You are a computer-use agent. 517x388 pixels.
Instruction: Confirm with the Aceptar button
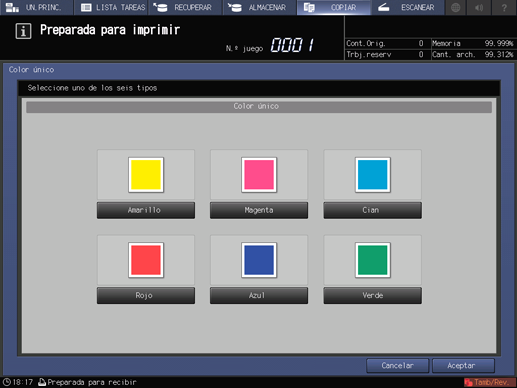click(x=463, y=366)
